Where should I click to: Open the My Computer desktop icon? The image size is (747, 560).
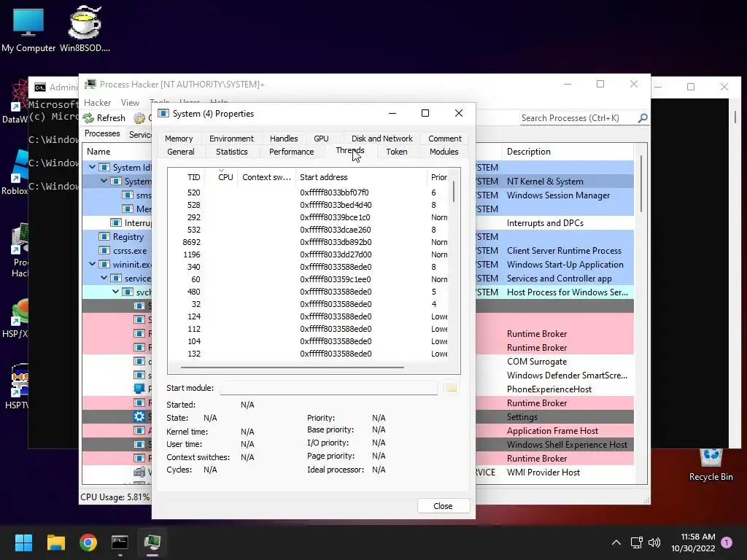28,28
